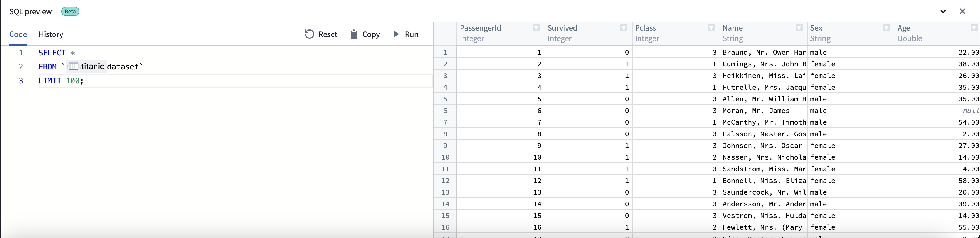980x238 pixels.
Task: Switch to the History tab
Action: 51,34
